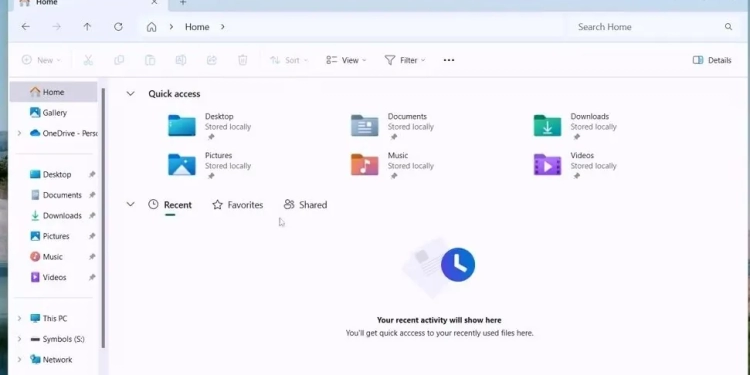Click the Copy icon in toolbar
This screenshot has height=375, width=750.
coord(119,60)
